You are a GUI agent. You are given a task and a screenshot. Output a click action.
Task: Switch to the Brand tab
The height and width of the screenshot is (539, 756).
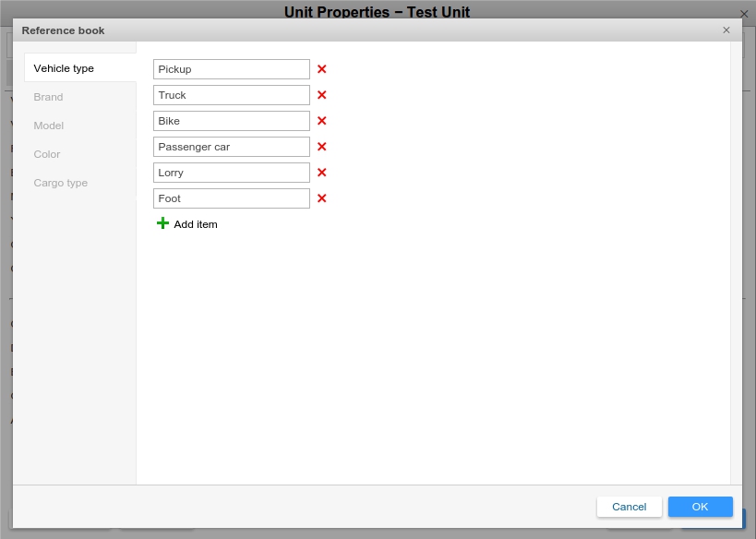(48, 97)
